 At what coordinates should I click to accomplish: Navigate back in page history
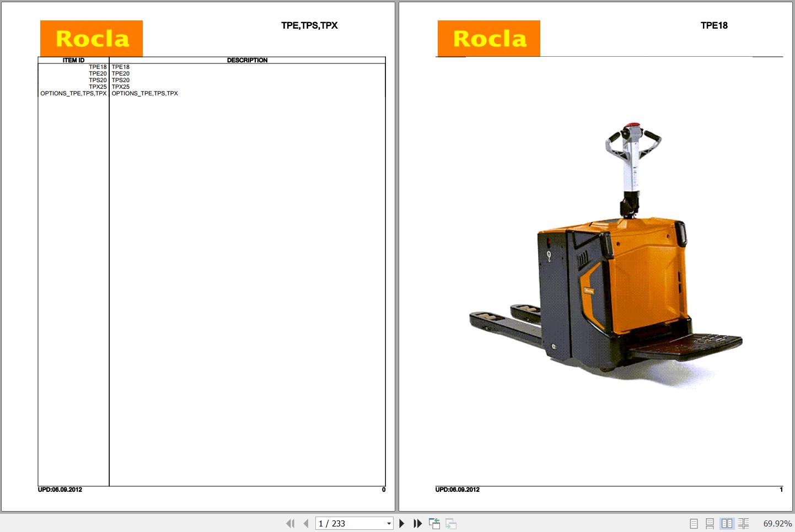[435, 523]
